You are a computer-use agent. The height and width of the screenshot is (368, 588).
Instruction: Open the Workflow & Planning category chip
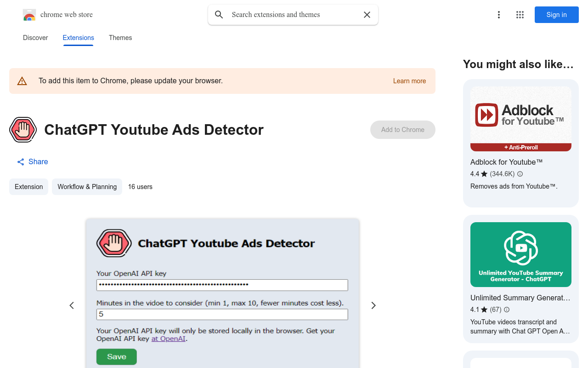pyautogui.click(x=87, y=187)
